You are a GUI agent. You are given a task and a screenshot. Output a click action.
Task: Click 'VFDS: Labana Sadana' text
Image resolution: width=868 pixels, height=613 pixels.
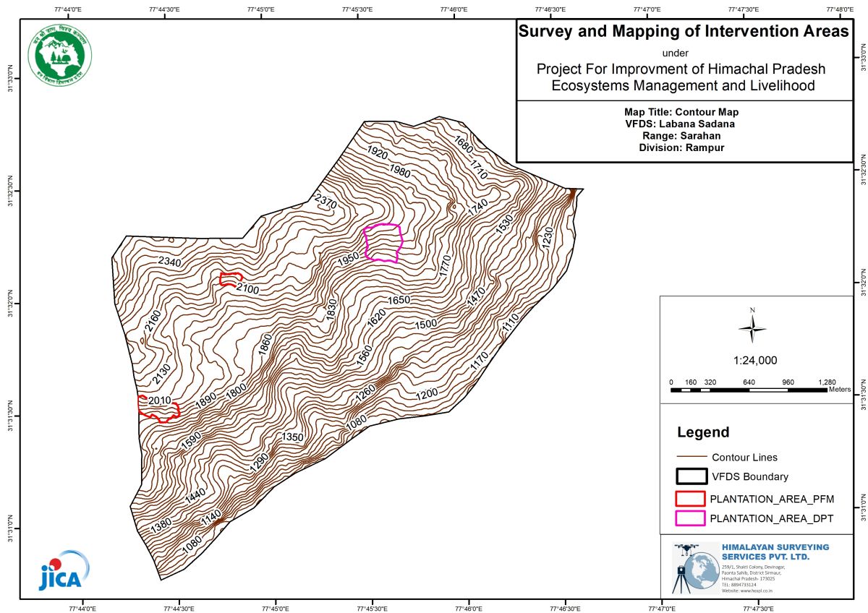pyautogui.click(x=681, y=124)
